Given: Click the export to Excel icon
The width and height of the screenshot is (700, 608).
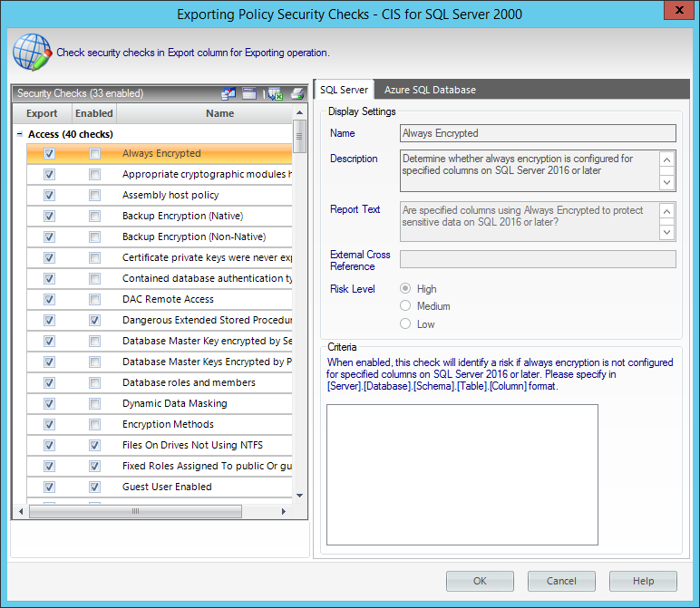Looking at the screenshot, I should (x=275, y=93).
